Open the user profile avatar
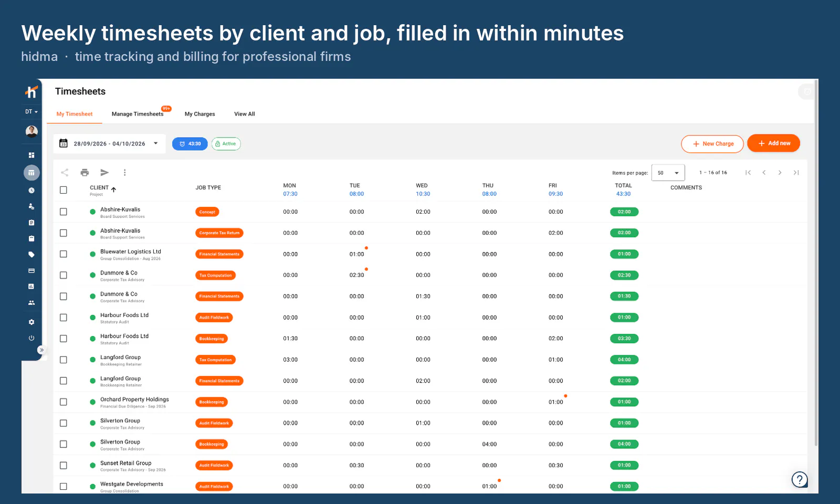840x504 pixels. (x=31, y=131)
